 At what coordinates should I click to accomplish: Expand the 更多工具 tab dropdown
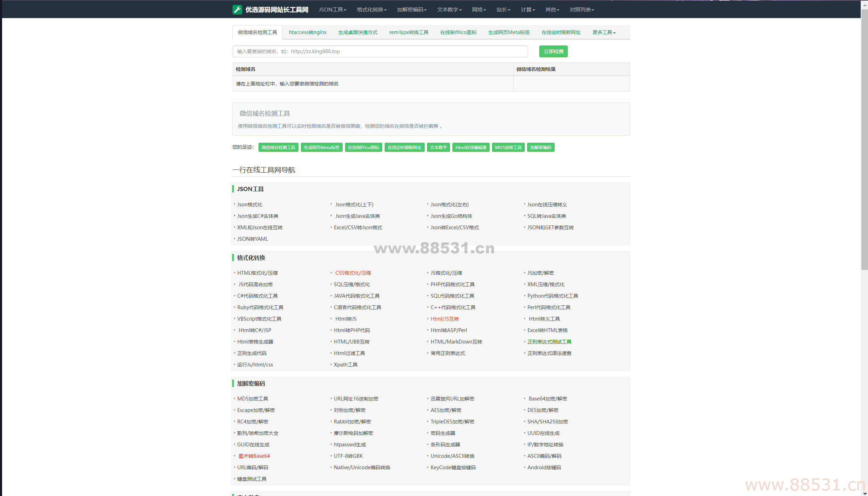[x=604, y=32]
